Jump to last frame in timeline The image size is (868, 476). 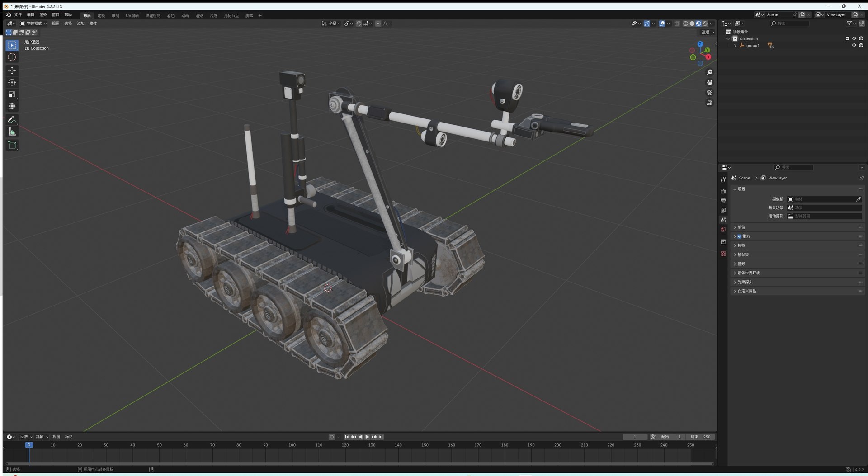click(381, 437)
